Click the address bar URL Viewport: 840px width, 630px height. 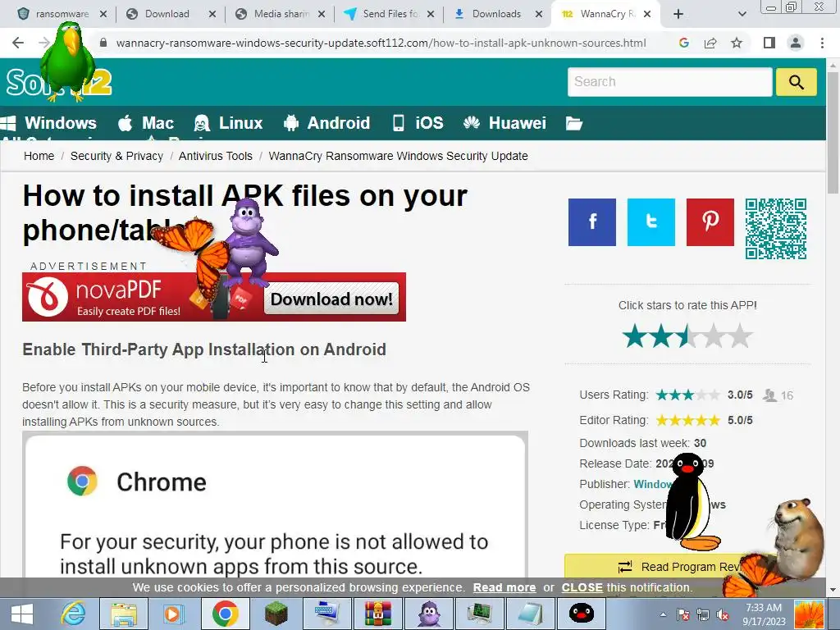click(381, 43)
